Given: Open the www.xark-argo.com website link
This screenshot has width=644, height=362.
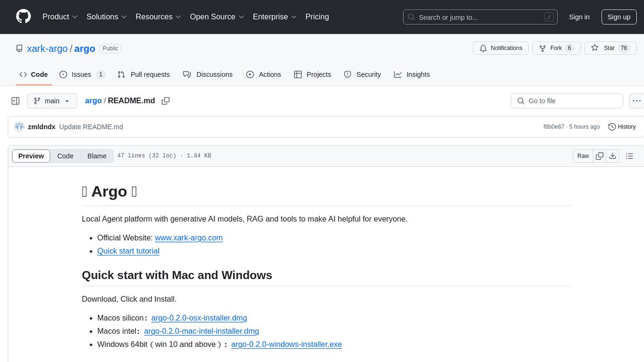Looking at the screenshot, I should click(188, 238).
